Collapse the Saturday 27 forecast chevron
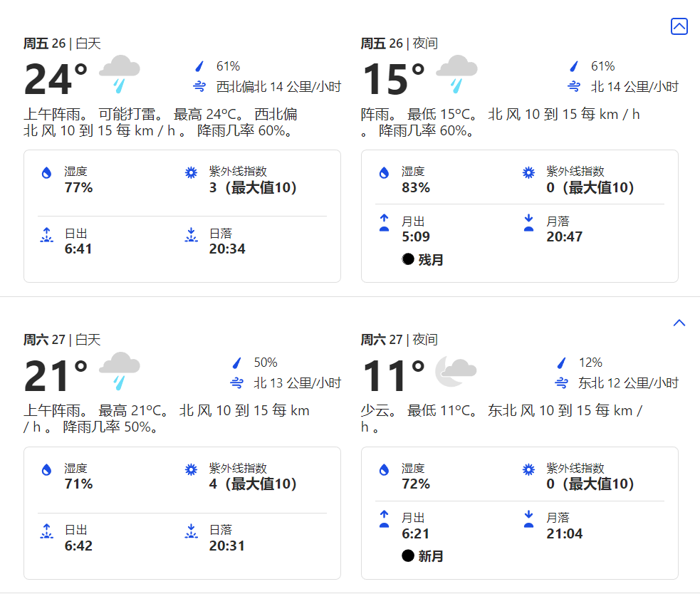This screenshot has width=700, height=594. click(679, 323)
